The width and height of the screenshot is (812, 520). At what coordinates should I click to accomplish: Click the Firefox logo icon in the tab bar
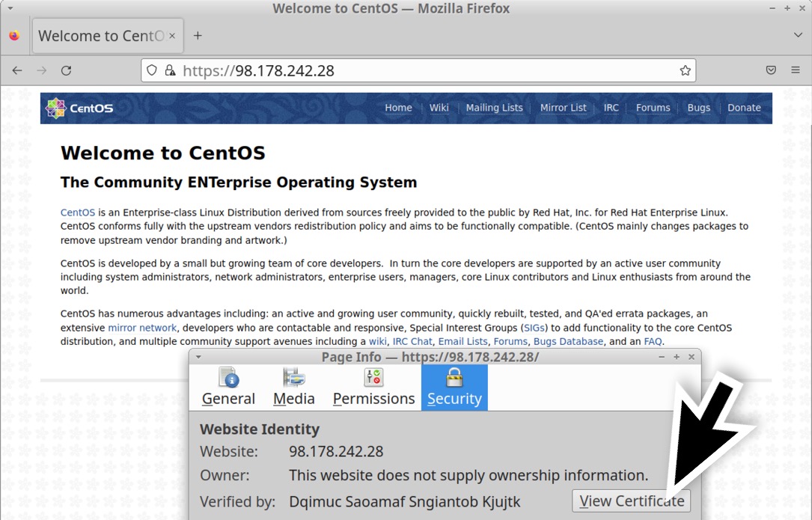[14, 36]
